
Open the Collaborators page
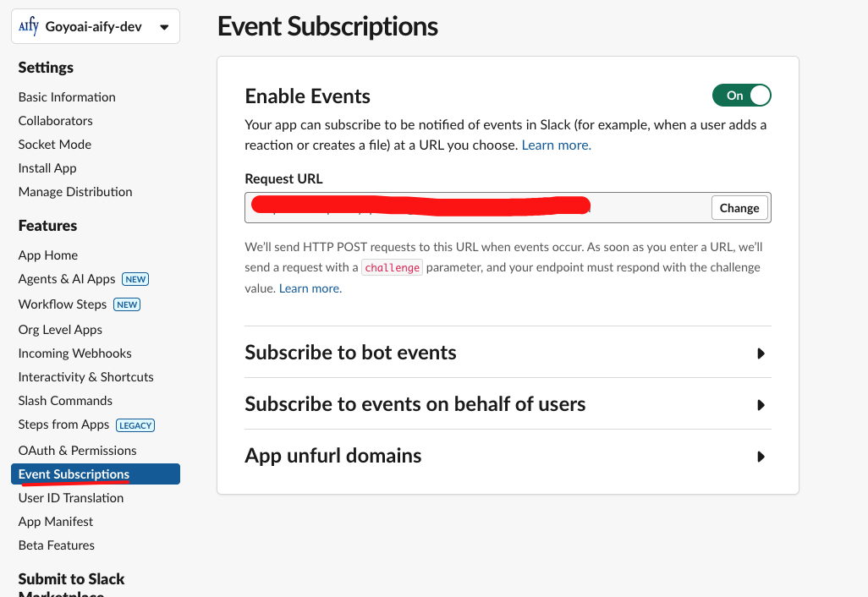tap(55, 121)
